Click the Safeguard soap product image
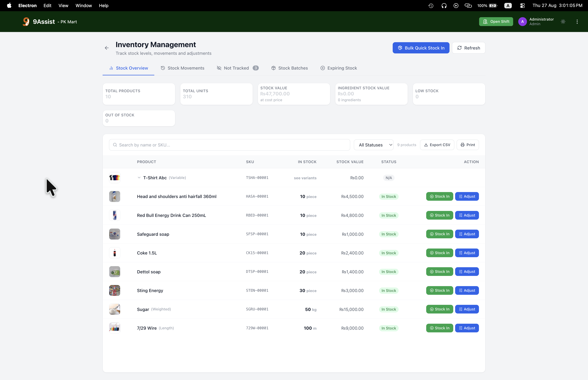Viewport: 588px width, 380px height. pyautogui.click(x=115, y=234)
